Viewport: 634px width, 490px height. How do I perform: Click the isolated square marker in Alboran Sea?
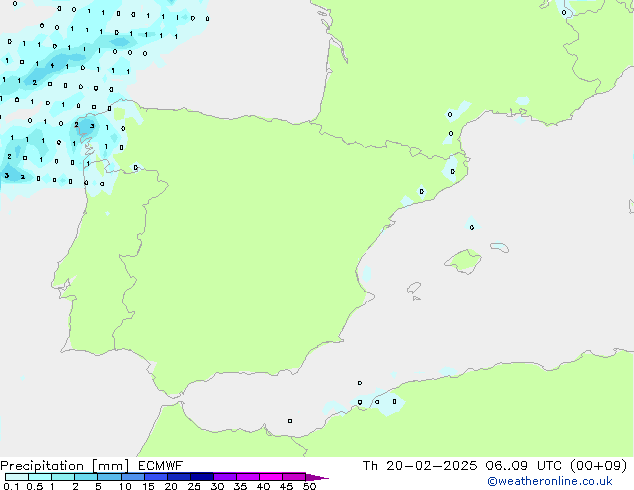pos(290,421)
